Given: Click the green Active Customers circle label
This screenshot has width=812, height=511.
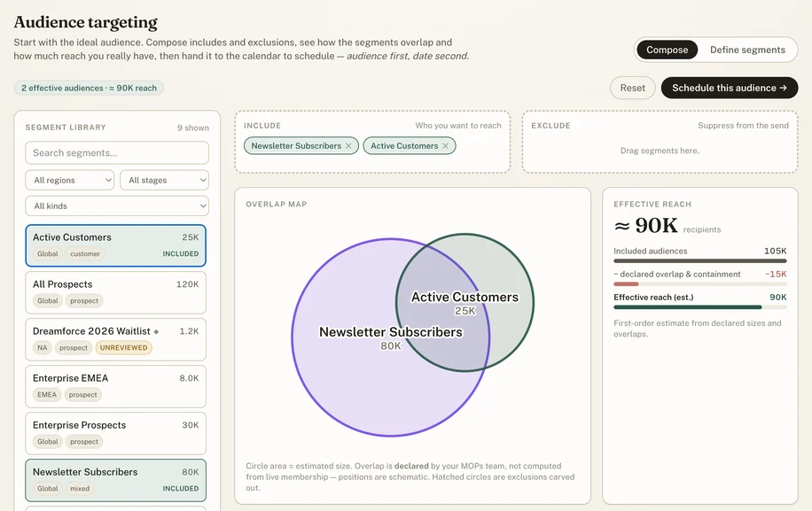Looking at the screenshot, I should tap(465, 297).
